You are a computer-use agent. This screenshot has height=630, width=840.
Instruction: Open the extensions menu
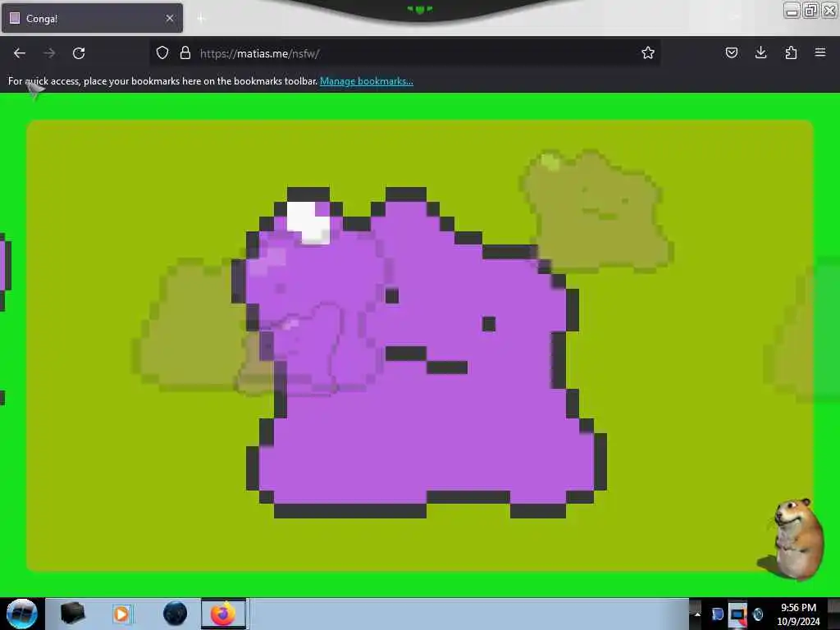[x=791, y=52]
